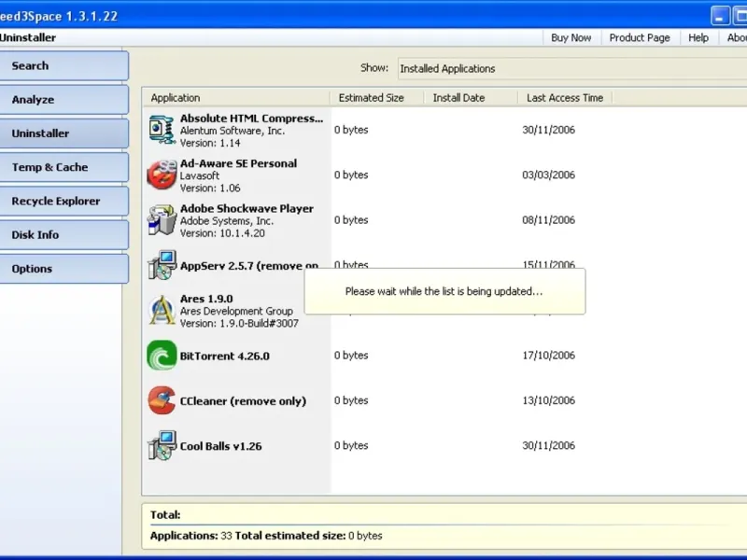Click the Adobe Shockwave Player icon
This screenshot has width=747, height=560.
(x=162, y=220)
